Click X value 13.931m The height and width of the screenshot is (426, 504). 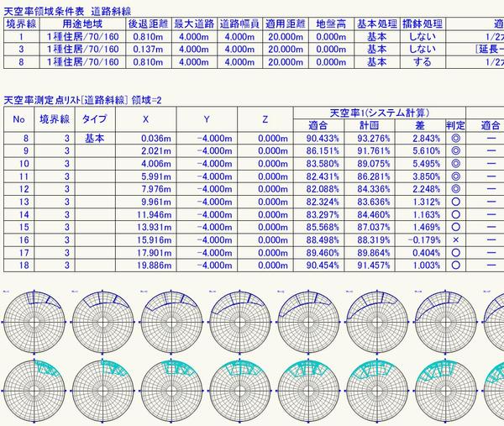(x=154, y=228)
